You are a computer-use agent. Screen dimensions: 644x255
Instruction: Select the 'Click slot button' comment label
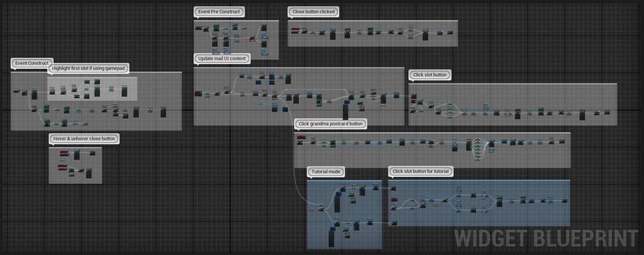pyautogui.click(x=430, y=74)
